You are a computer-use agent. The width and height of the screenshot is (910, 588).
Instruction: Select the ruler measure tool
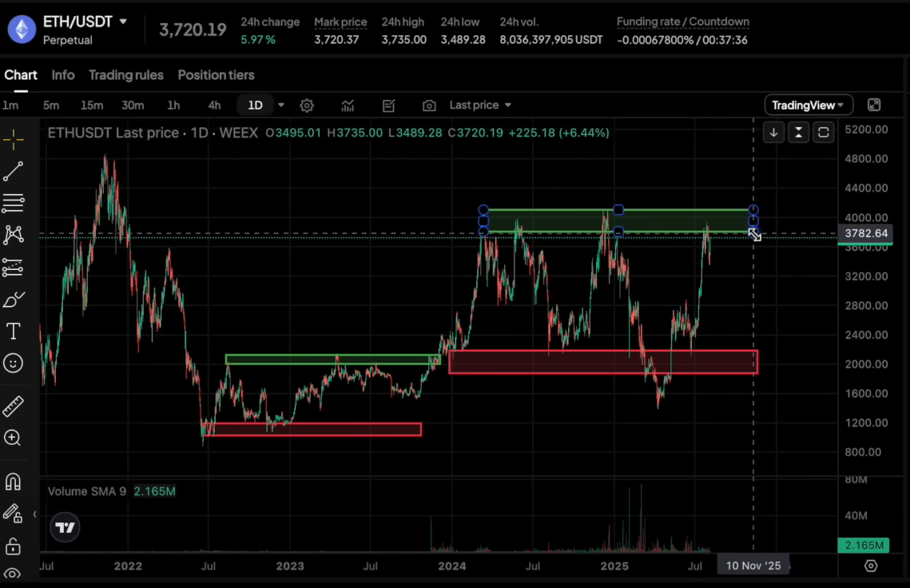tap(13, 407)
